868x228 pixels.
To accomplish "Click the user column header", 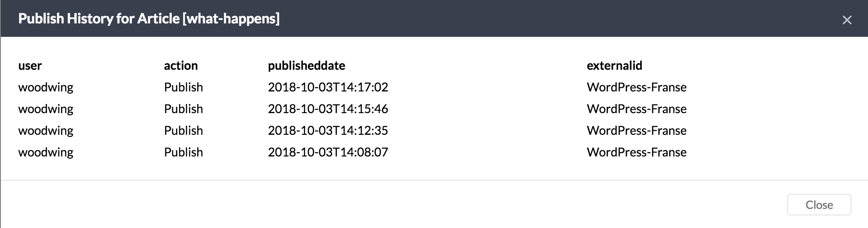I will click(30, 65).
